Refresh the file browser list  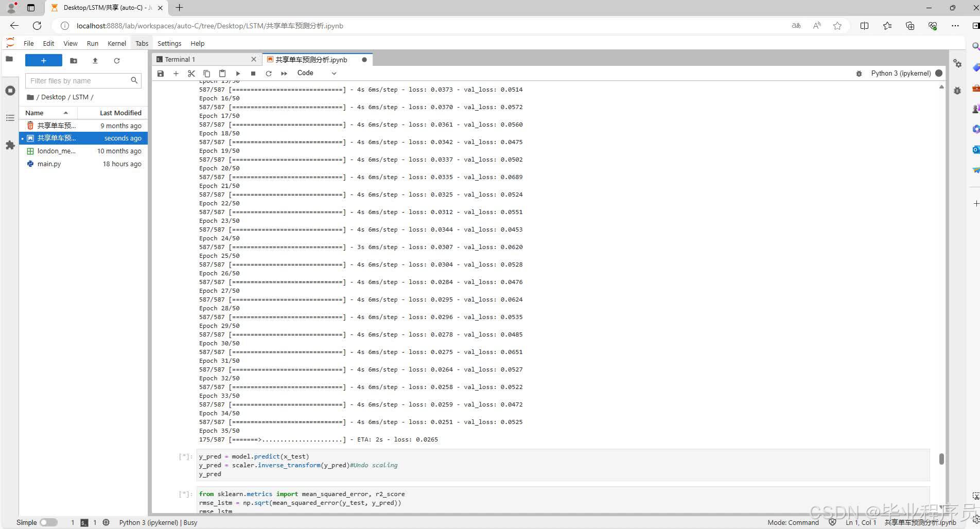pos(117,61)
